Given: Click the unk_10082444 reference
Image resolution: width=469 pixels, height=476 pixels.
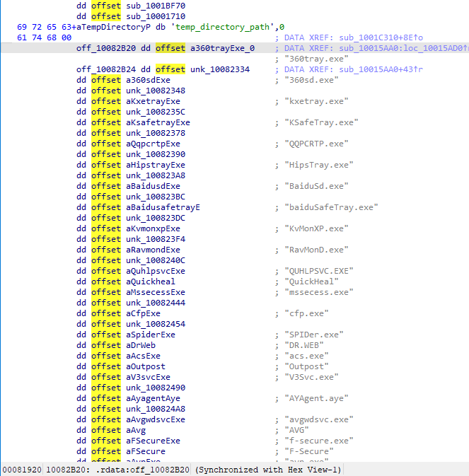Looking at the screenshot, I should point(156,303).
